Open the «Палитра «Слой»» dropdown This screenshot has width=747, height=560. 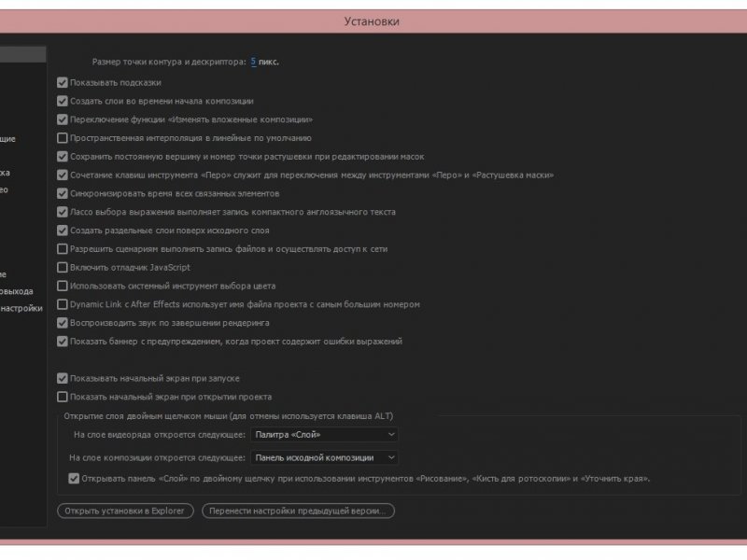(324, 434)
